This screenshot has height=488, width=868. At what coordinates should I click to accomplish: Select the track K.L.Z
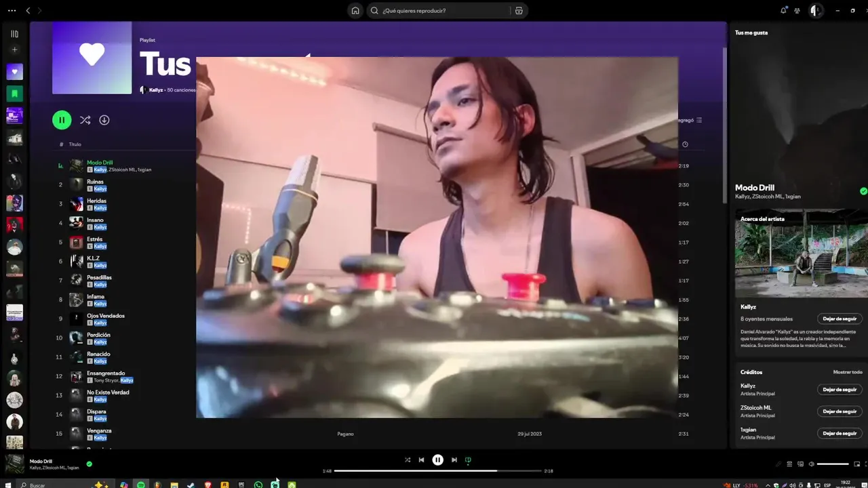point(93,258)
